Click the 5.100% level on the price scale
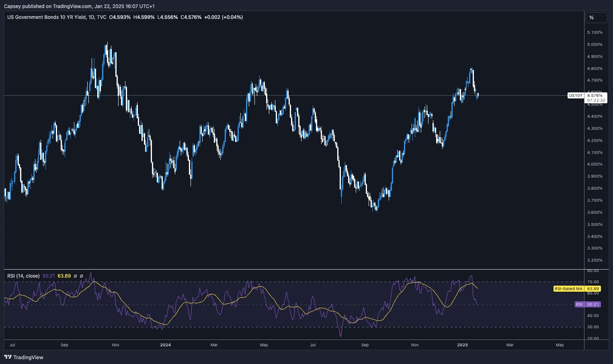613x364 pixels. 595,33
